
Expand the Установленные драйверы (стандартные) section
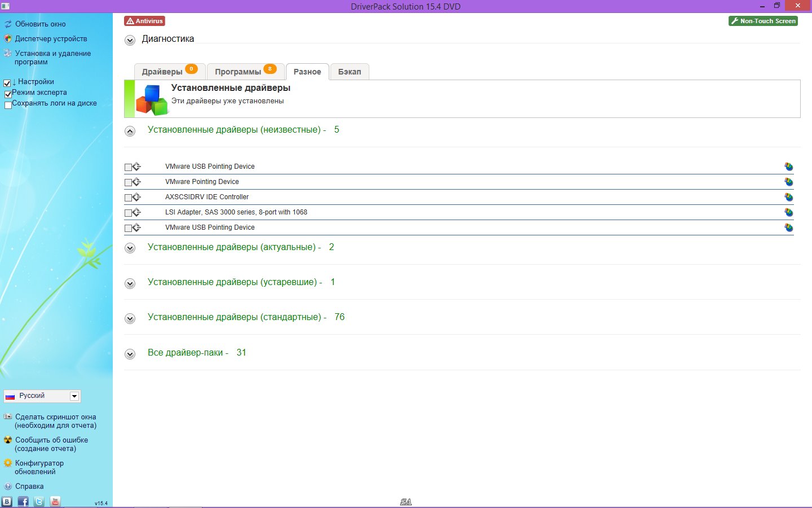[x=130, y=318]
